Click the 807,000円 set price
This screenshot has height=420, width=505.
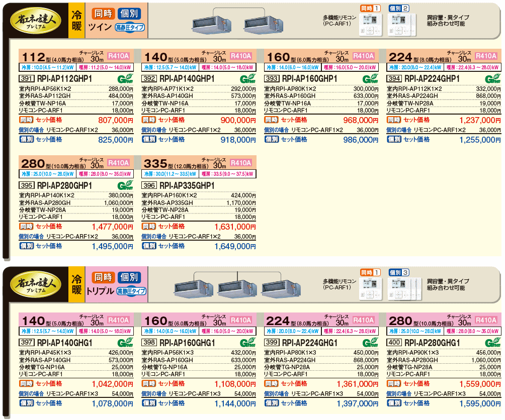point(116,120)
